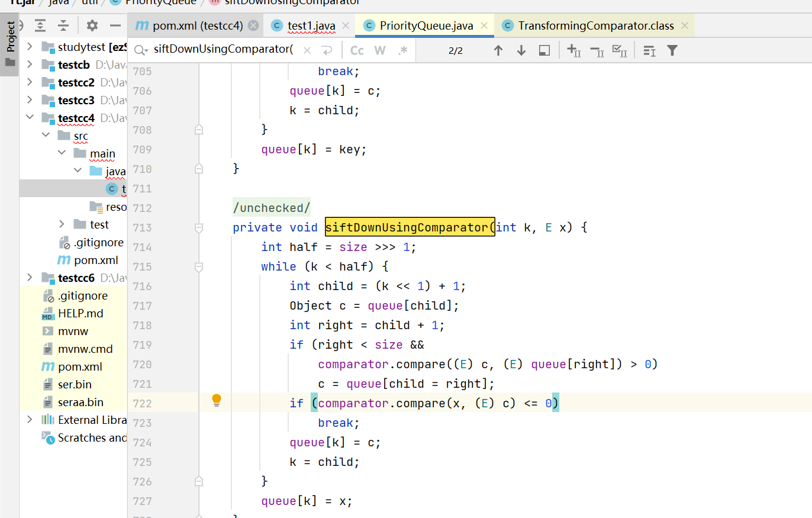Collapse the main folder node
Screen dimensions: 812x518
62,153
